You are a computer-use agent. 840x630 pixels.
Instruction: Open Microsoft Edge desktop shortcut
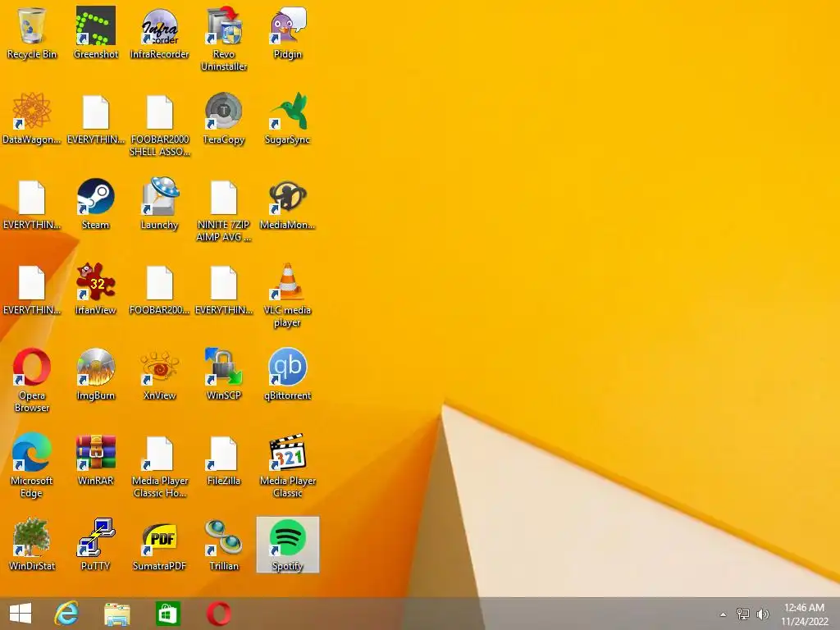pyautogui.click(x=32, y=466)
